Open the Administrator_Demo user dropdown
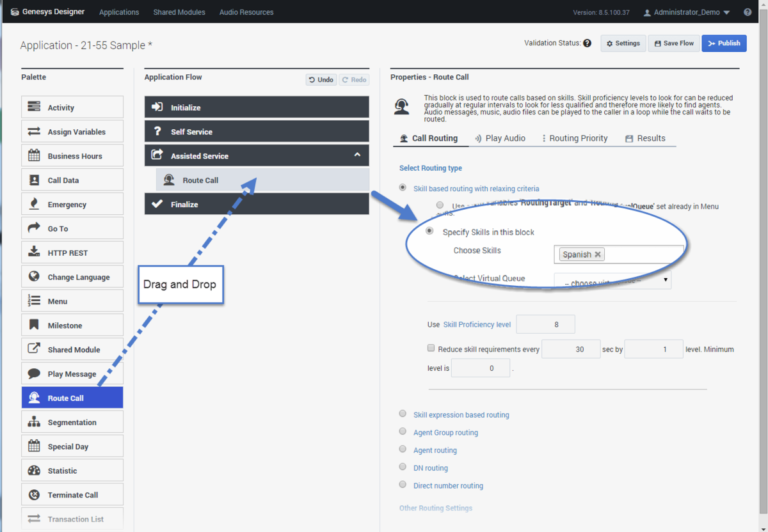The height and width of the screenshot is (532, 768). [687, 12]
